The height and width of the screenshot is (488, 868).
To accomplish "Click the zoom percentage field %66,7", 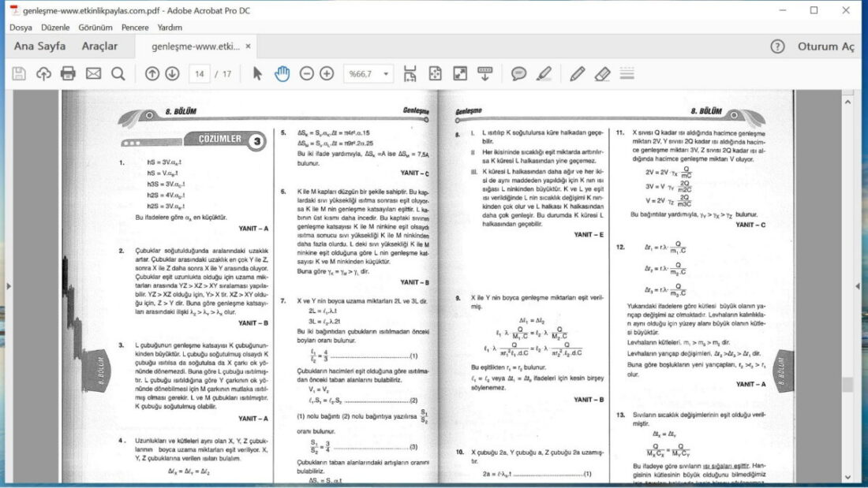I will pyautogui.click(x=361, y=73).
